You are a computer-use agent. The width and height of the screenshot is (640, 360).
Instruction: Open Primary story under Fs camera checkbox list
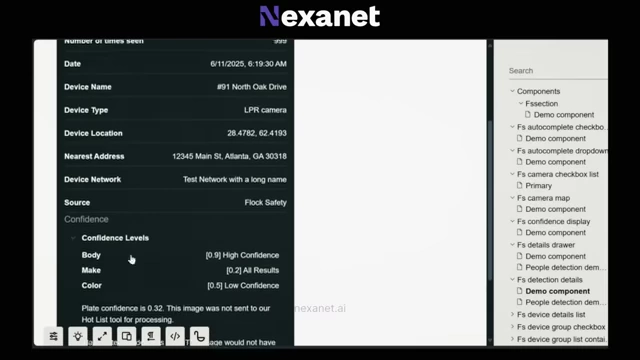pyautogui.click(x=538, y=186)
